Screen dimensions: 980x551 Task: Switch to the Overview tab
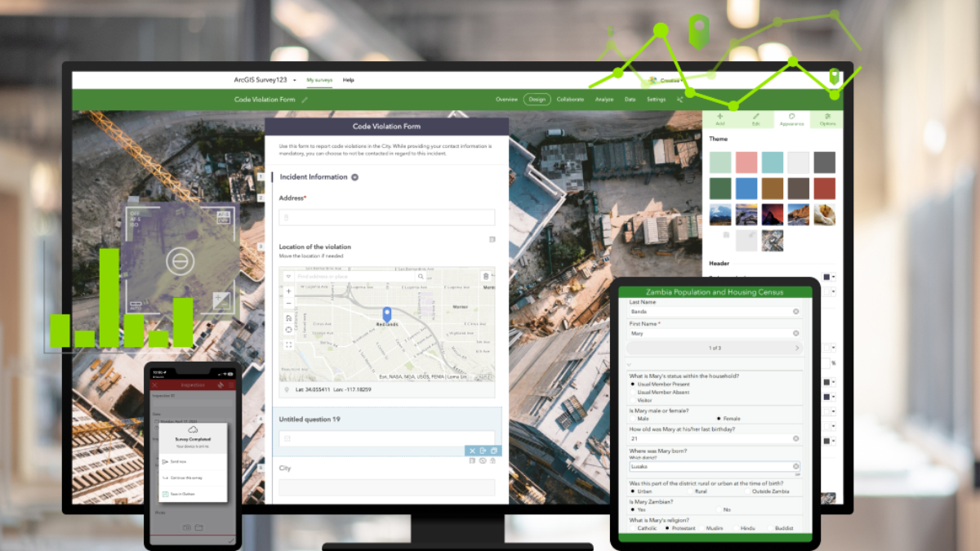506,100
